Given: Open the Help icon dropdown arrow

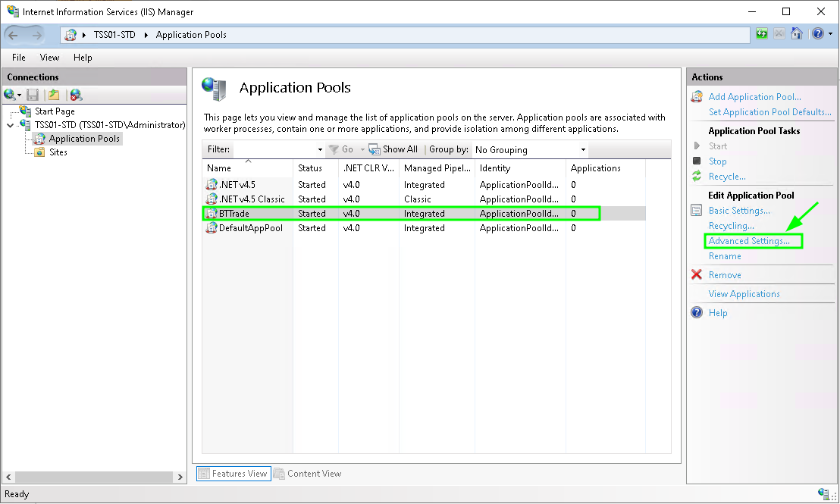Looking at the screenshot, I should click(830, 34).
